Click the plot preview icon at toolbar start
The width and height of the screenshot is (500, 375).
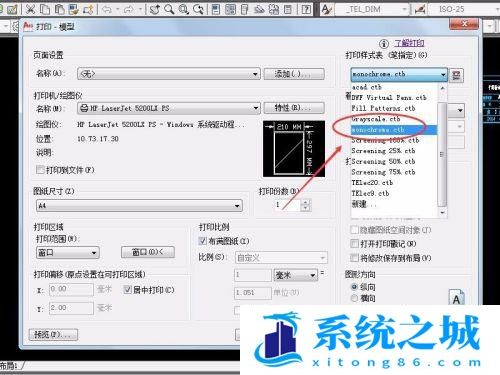pyautogui.click(x=12, y=9)
